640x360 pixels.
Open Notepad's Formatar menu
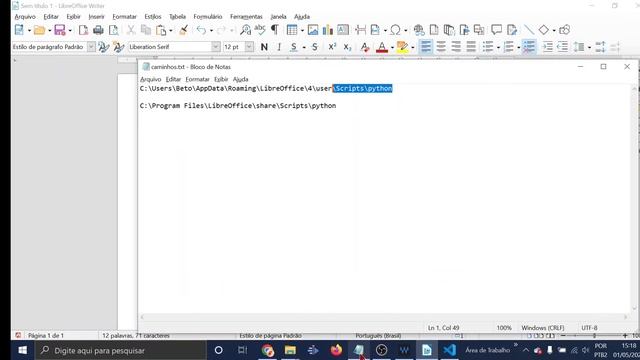(x=197, y=79)
